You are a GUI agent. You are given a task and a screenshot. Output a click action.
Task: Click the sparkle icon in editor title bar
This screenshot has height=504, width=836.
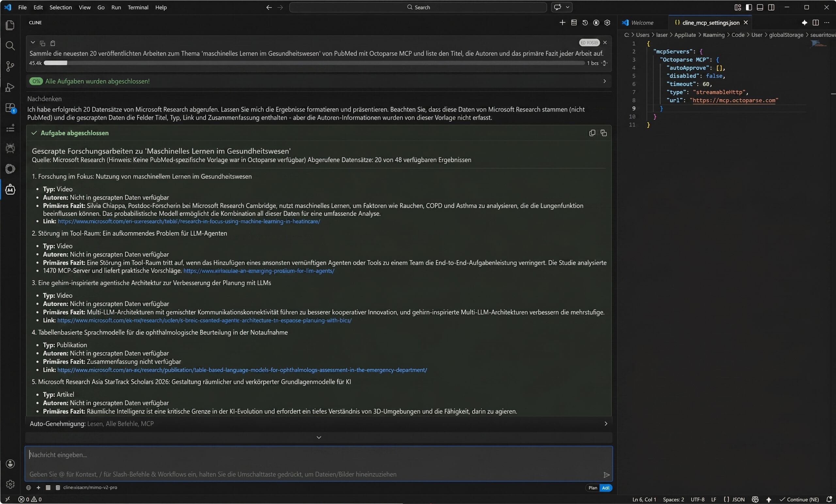click(x=804, y=23)
